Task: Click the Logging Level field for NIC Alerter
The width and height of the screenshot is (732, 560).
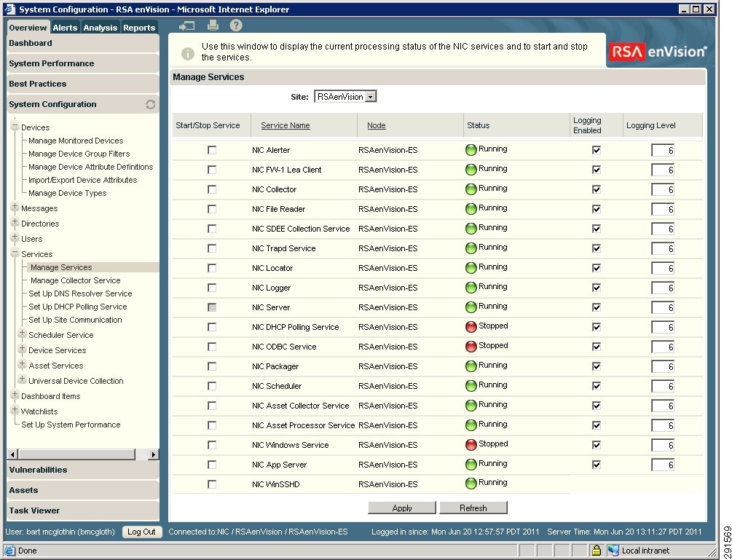Action: 663,150
